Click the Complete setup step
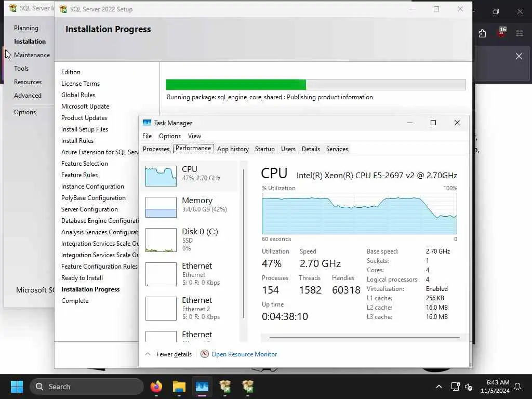Screen dimensions: 532x399 [75, 301]
